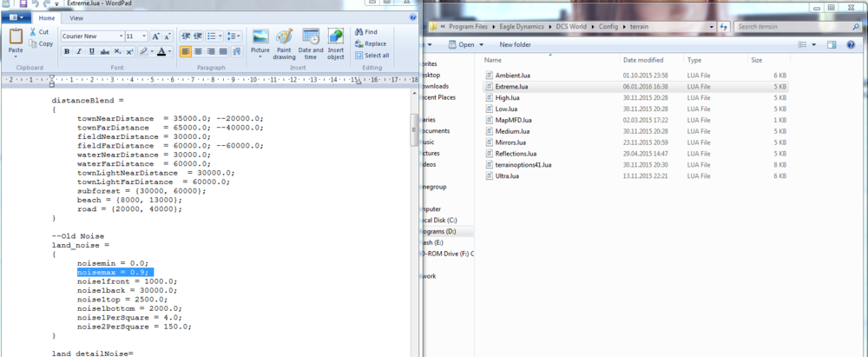Center the paragraph text
Screen dimensions: 868x357
pos(198,51)
